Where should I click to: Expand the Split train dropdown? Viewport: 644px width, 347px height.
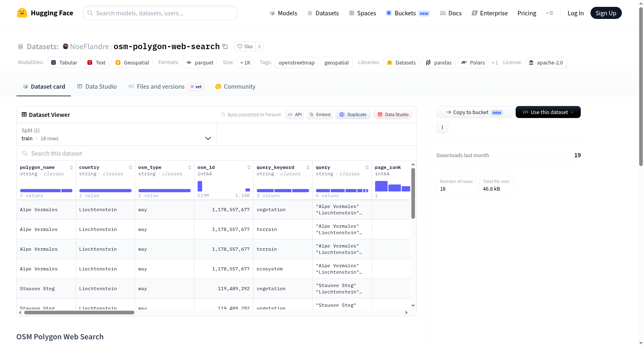(116, 134)
